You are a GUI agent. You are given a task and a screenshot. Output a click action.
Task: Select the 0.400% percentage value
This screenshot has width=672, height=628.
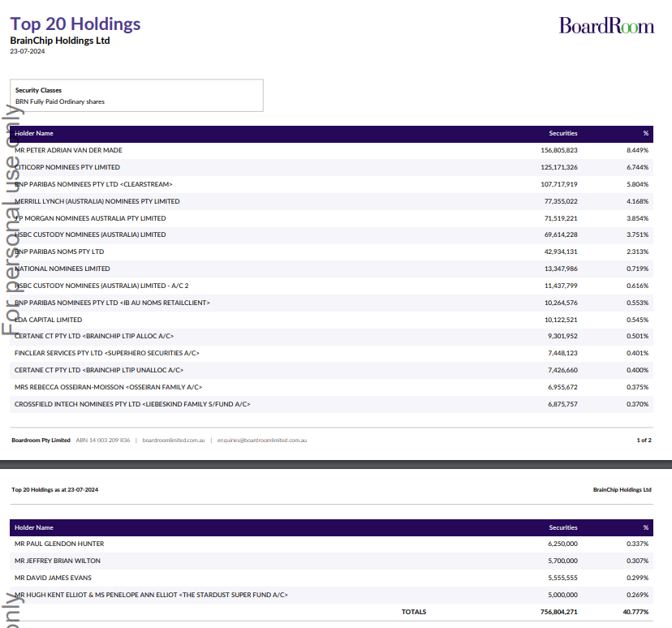[637, 370]
